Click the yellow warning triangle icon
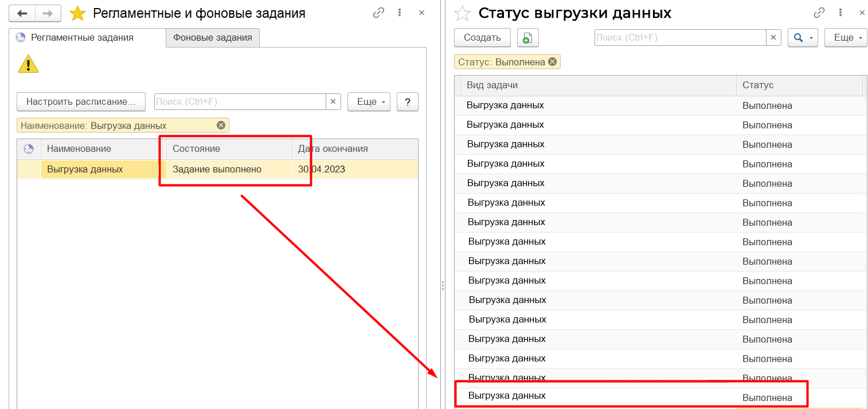The width and height of the screenshot is (868, 409). click(28, 64)
